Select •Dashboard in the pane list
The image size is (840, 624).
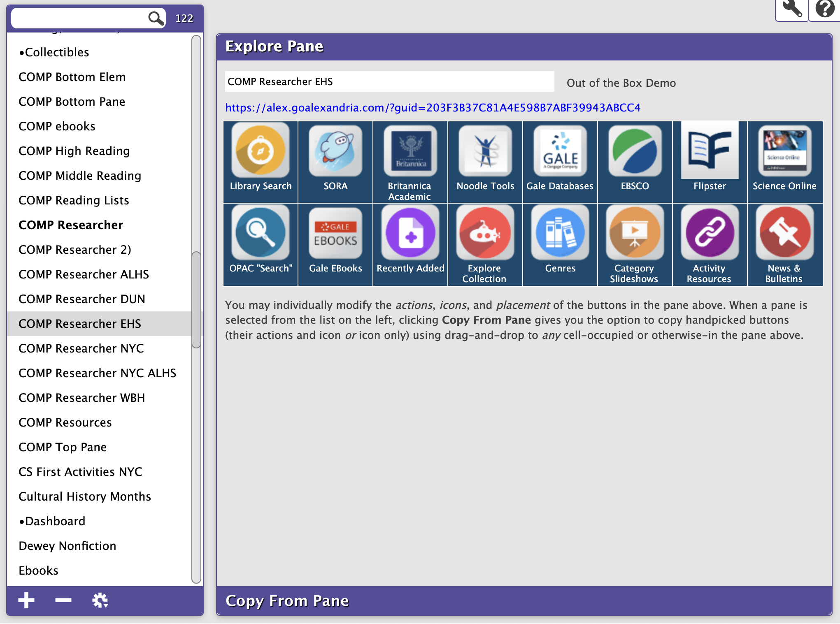point(99,521)
